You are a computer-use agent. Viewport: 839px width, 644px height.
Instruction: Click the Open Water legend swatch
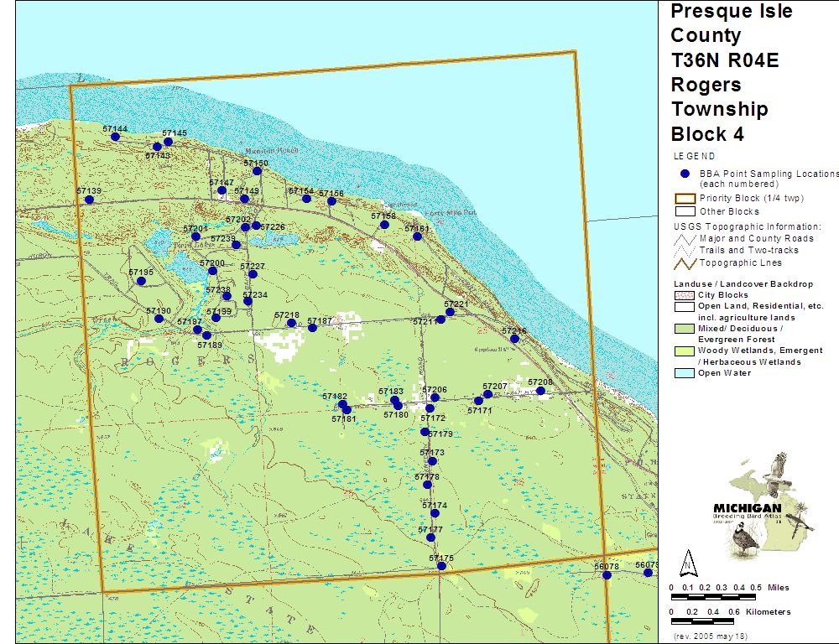click(684, 373)
